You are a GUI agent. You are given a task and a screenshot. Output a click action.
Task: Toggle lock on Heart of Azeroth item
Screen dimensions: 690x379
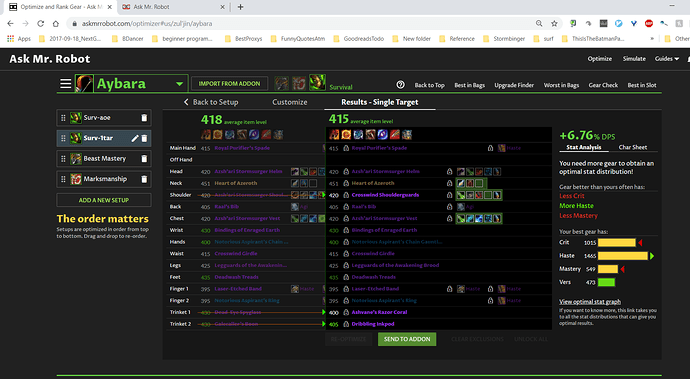tap(346, 183)
